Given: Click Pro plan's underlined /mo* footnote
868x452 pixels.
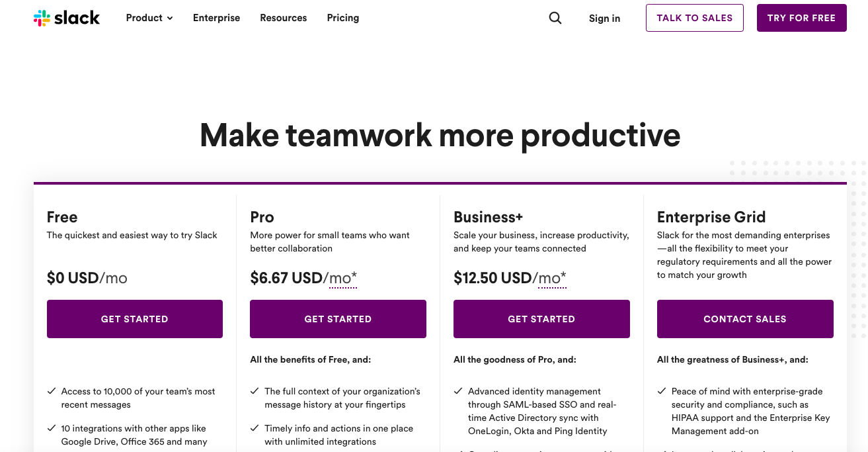Looking at the screenshot, I should tap(343, 278).
